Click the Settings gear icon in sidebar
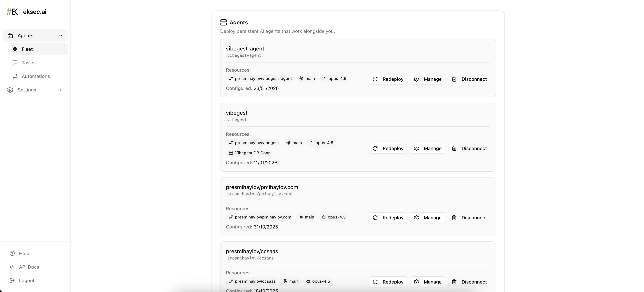Viewport: 644px width, 292px height. coord(10,90)
